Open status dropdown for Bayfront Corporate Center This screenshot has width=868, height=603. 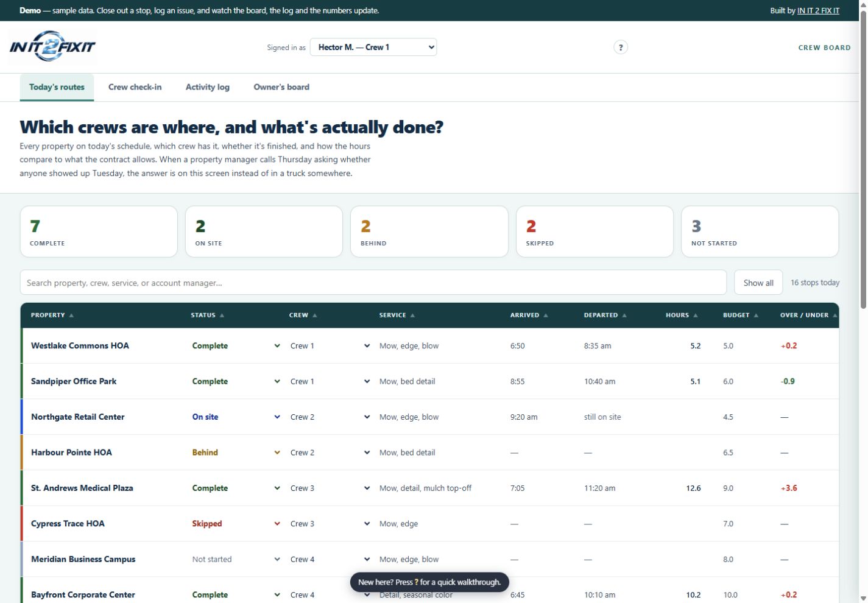[x=236, y=594]
